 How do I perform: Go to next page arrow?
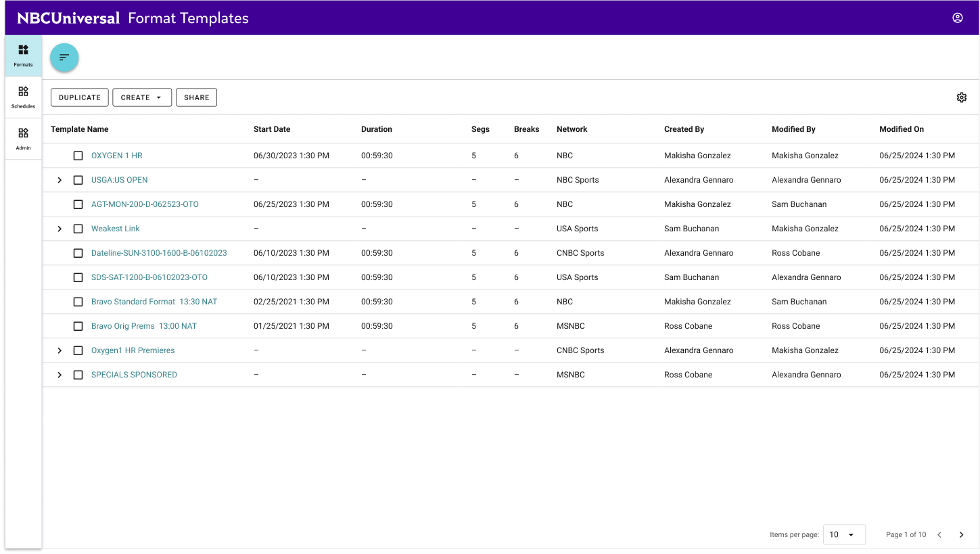(962, 534)
